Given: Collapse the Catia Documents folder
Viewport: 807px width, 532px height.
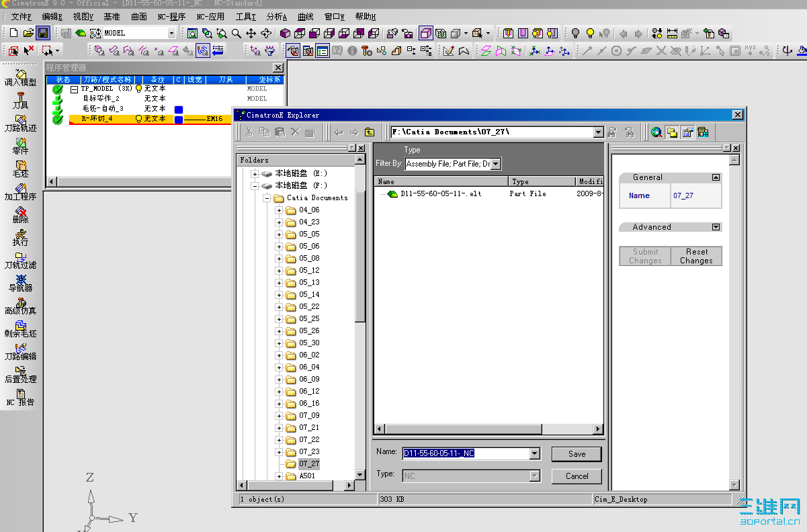Looking at the screenshot, I should point(267,198).
